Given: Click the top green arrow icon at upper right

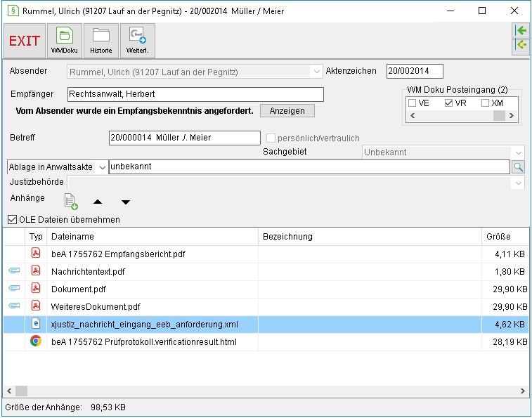Looking at the screenshot, I should tap(521, 31).
